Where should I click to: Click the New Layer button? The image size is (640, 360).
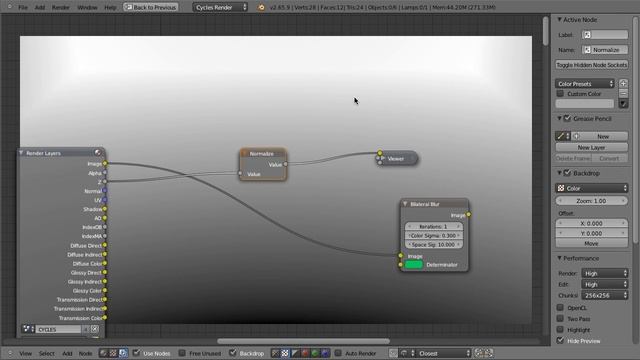(x=591, y=147)
